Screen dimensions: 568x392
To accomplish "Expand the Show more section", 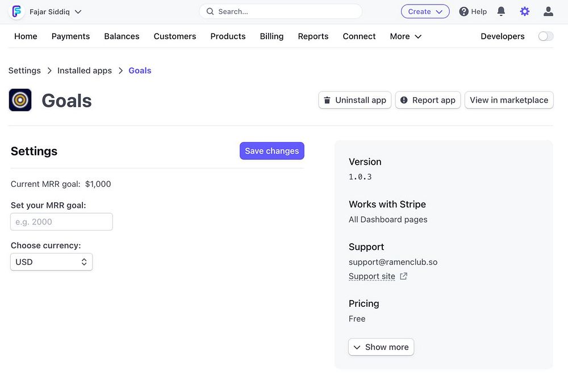I will [381, 347].
